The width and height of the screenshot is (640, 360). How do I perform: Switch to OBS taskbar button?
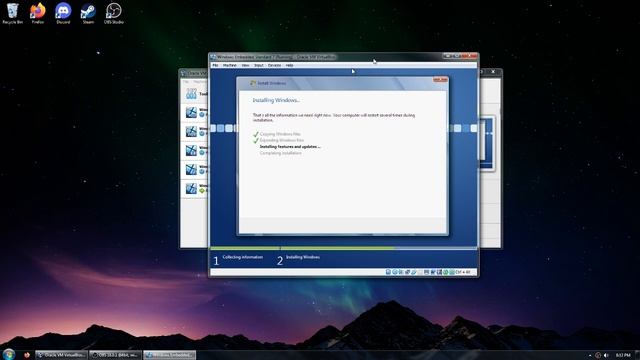tap(115, 355)
